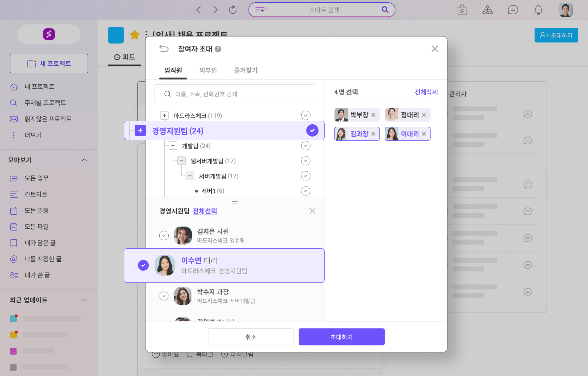Click the name search input field
Image resolution: width=588 pixels, height=376 pixels.
(235, 94)
